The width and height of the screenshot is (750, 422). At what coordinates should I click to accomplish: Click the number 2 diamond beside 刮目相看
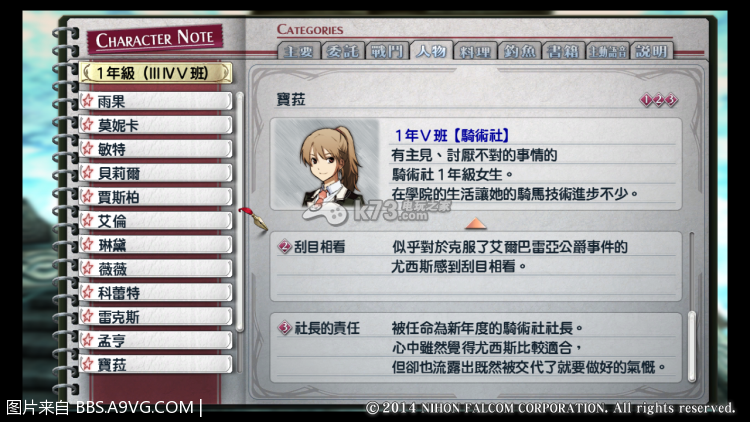(285, 247)
